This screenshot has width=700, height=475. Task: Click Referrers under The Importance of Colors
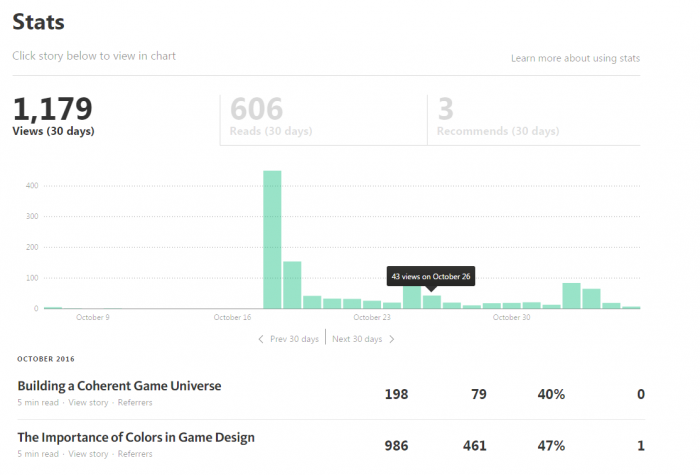pyautogui.click(x=135, y=454)
